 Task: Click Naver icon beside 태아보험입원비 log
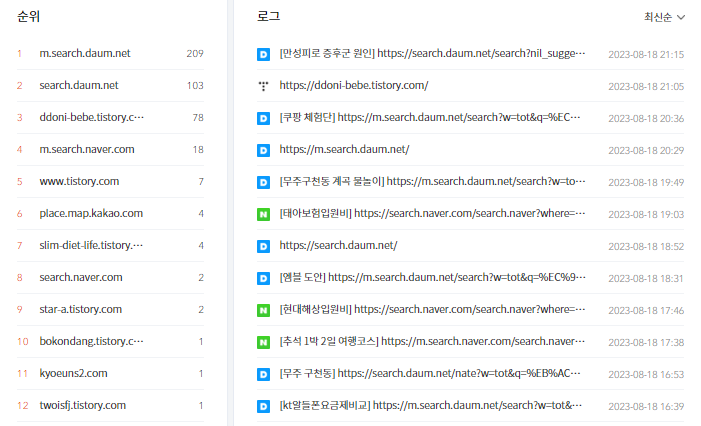point(263,215)
